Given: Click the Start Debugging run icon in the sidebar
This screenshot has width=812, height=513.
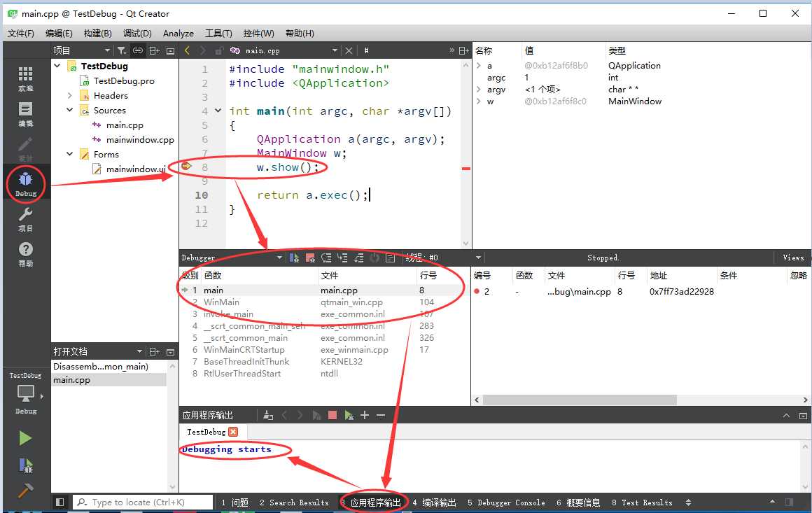Looking at the screenshot, I should pos(25,465).
